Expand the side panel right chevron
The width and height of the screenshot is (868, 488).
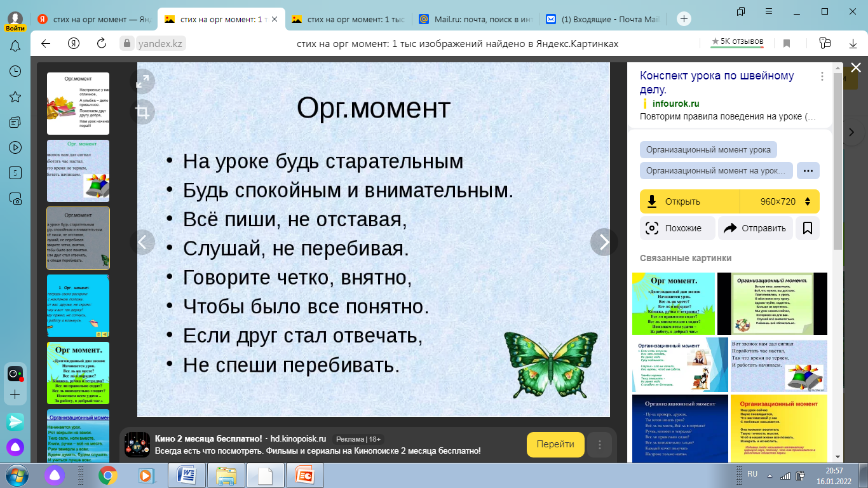click(x=851, y=132)
